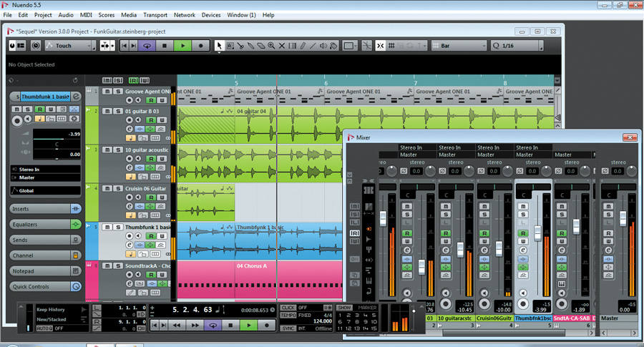Open the Window (1) menu
Image resolution: width=644 pixels, height=347 pixels.
(241, 15)
